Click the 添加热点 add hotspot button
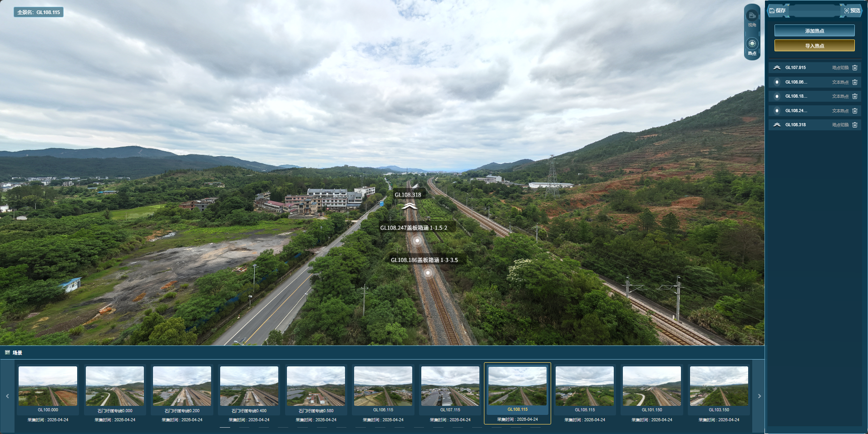The width and height of the screenshot is (868, 434). coord(814,31)
